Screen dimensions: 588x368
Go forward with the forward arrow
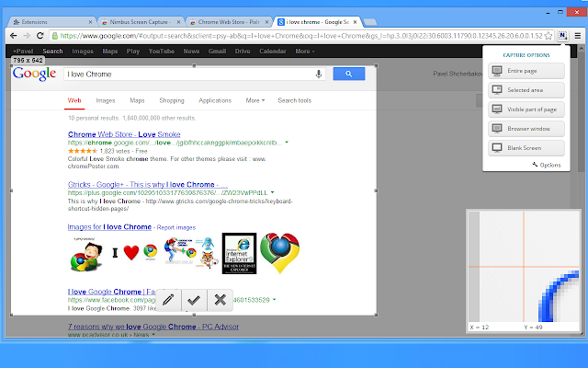click(x=27, y=36)
